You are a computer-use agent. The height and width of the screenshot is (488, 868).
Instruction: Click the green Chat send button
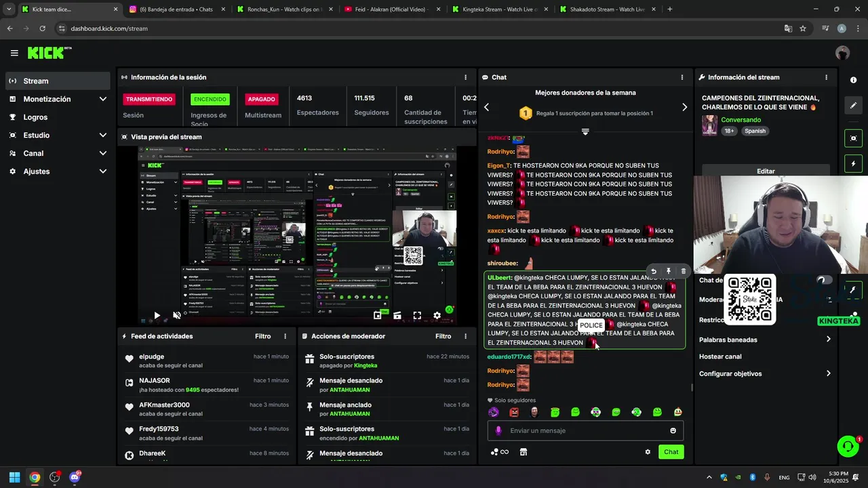pos(671,452)
